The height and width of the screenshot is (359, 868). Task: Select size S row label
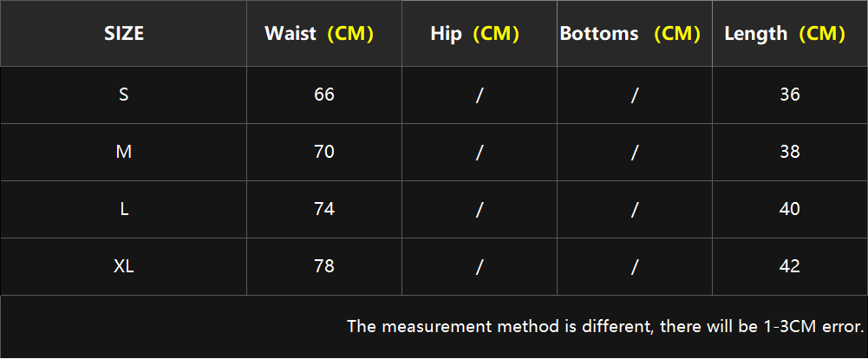[x=123, y=95]
